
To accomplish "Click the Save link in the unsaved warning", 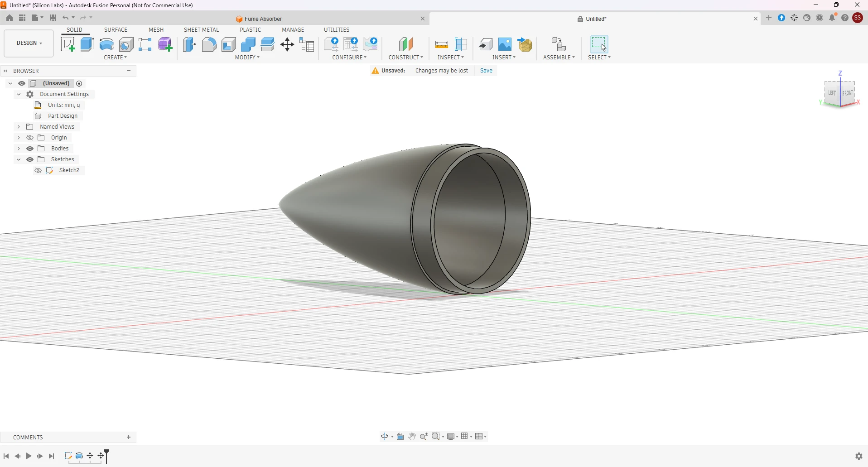I will (x=486, y=71).
